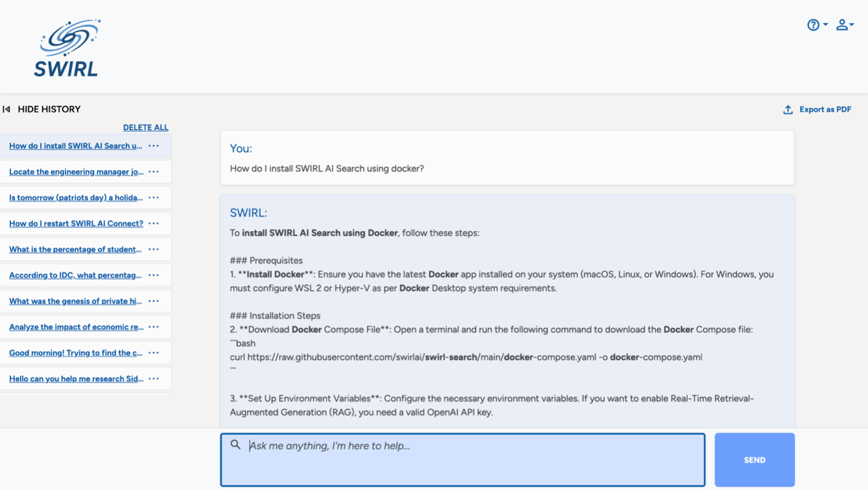Delete all chat history
The image size is (868, 493).
tap(146, 127)
